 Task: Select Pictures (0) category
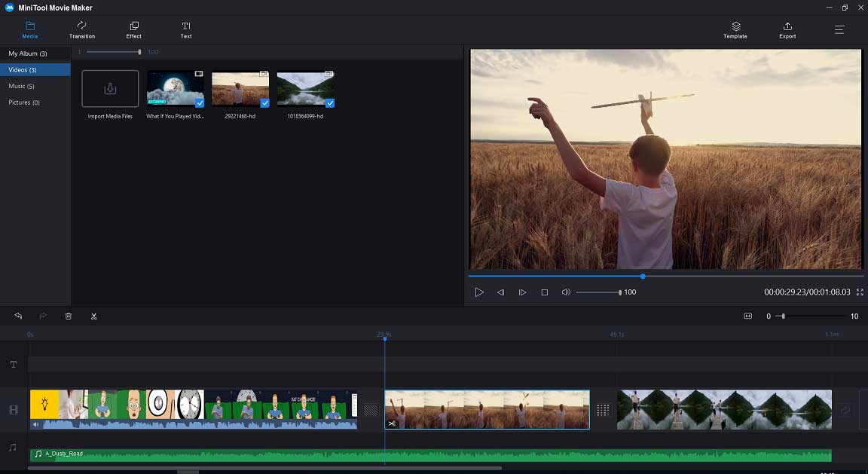tap(35, 102)
